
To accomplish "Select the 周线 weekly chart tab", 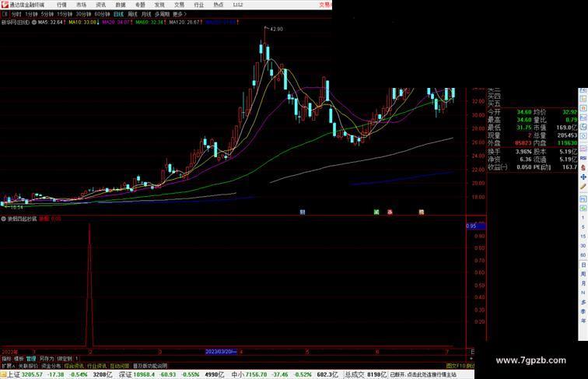I will [x=132, y=14].
